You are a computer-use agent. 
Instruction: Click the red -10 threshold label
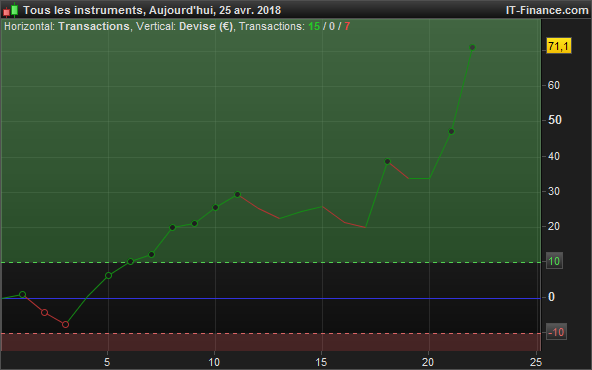coord(556,332)
